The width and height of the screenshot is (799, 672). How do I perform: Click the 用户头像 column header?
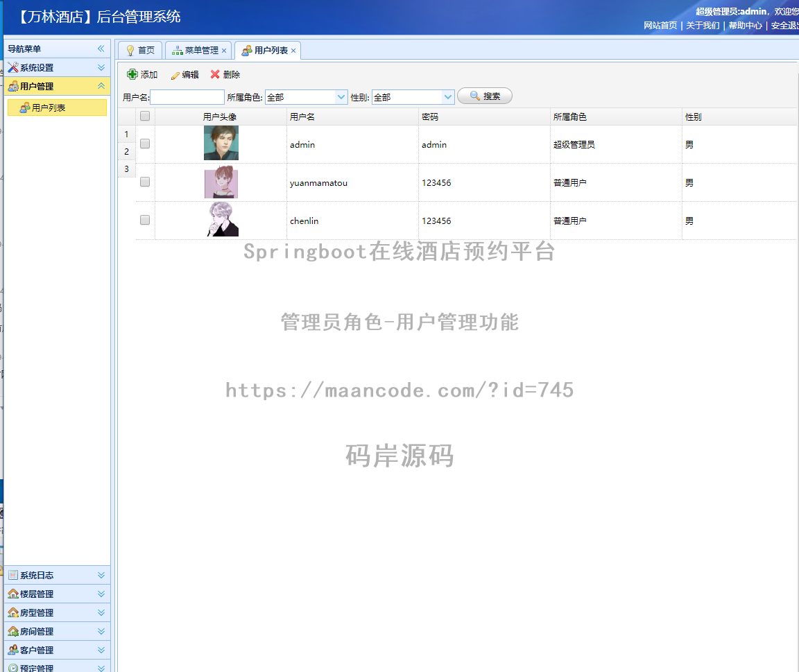click(220, 117)
